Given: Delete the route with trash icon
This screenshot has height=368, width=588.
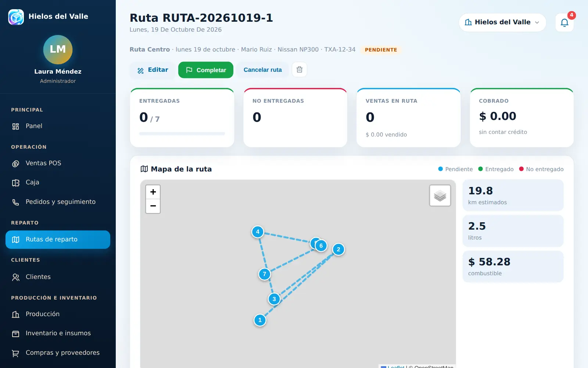Looking at the screenshot, I should coord(300,70).
